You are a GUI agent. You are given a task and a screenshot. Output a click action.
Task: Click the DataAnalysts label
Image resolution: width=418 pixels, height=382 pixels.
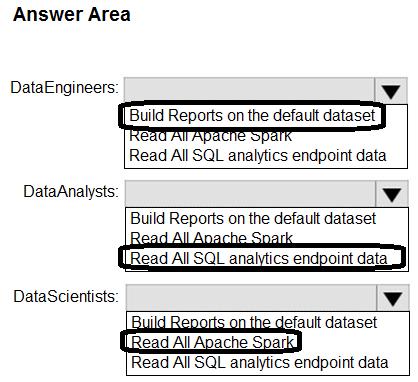point(71,192)
